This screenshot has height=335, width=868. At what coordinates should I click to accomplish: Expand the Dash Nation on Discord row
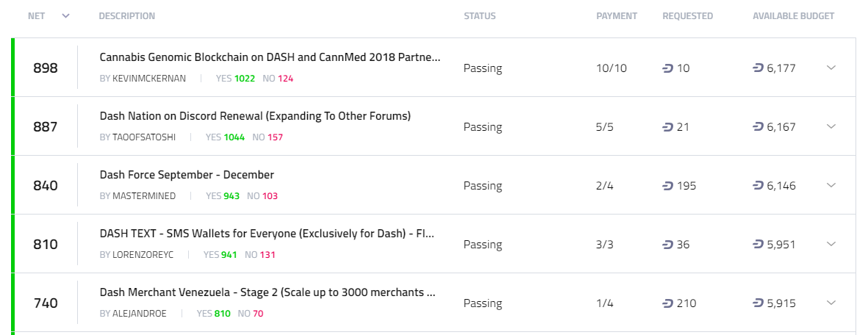coord(831,126)
